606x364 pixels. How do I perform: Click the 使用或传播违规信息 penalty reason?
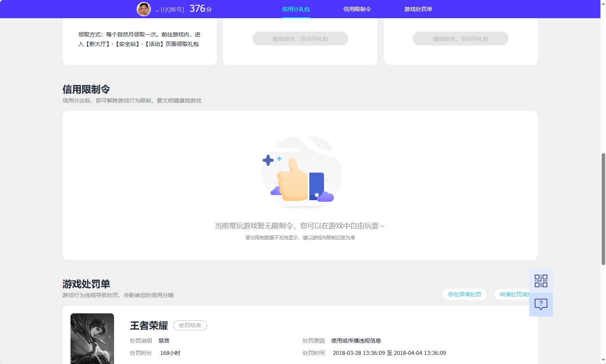[x=356, y=341]
